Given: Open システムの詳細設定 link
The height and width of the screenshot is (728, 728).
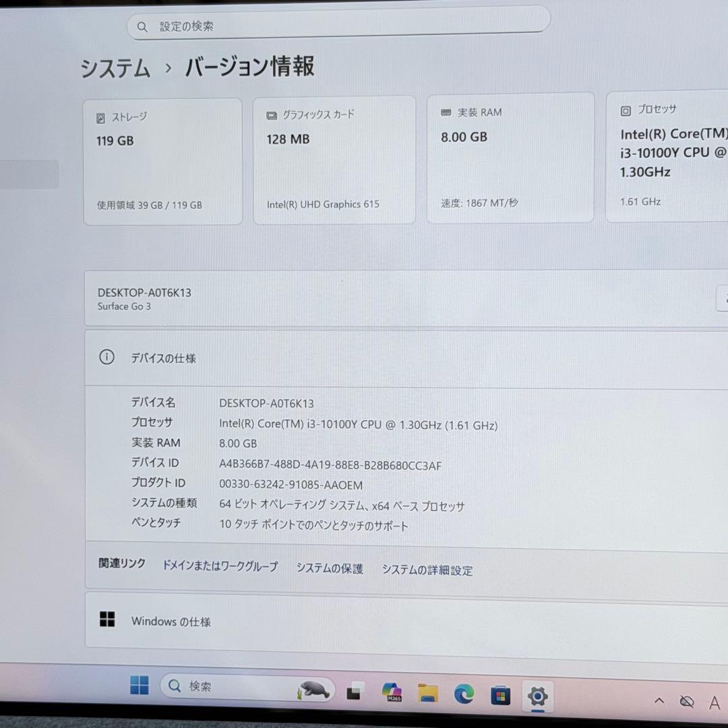Looking at the screenshot, I should click(427, 570).
